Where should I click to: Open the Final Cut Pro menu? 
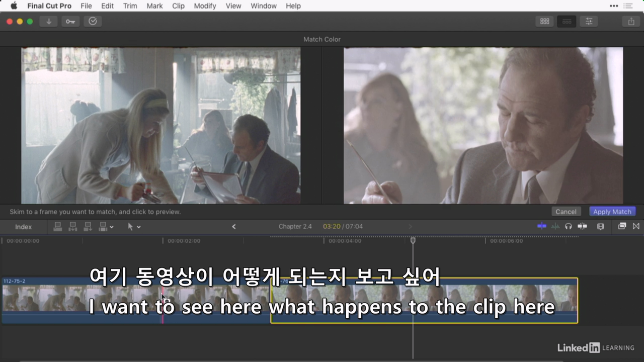(x=49, y=6)
